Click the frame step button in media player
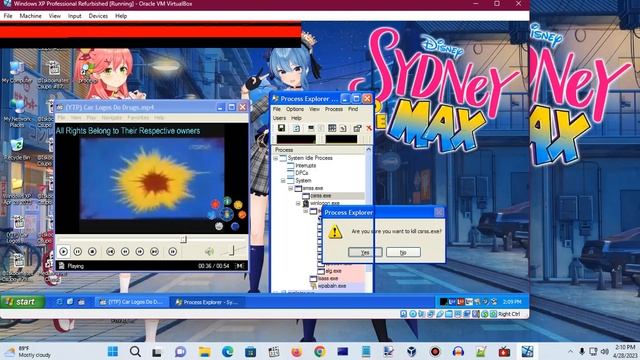 pyautogui.click(x=173, y=251)
